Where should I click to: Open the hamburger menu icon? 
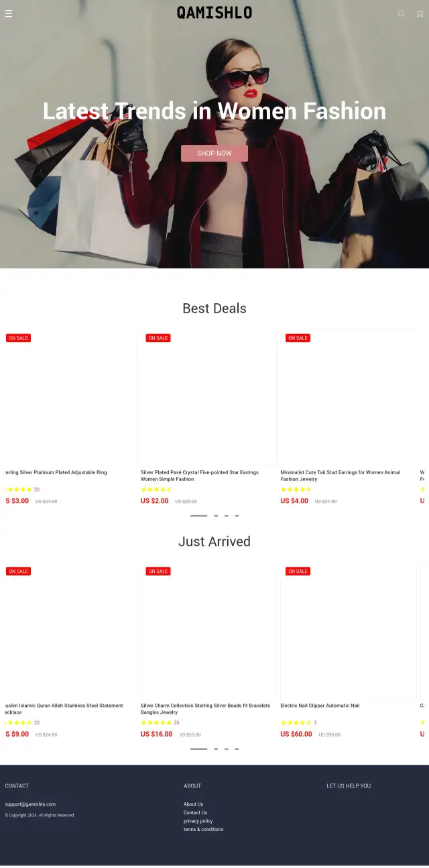point(9,13)
